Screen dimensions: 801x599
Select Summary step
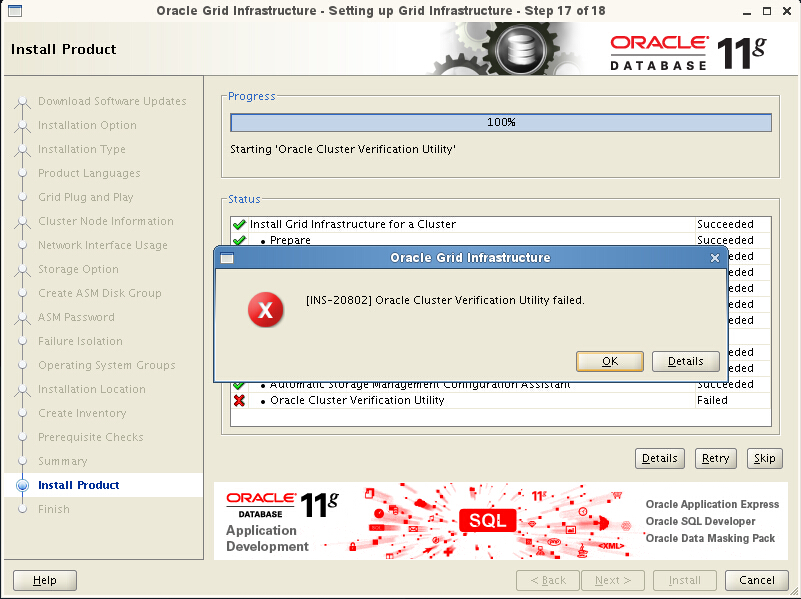(x=63, y=461)
